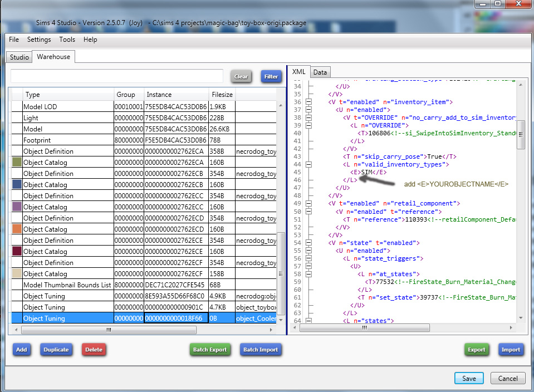Click the green Export button
The height and width of the screenshot is (392, 534).
click(476, 350)
